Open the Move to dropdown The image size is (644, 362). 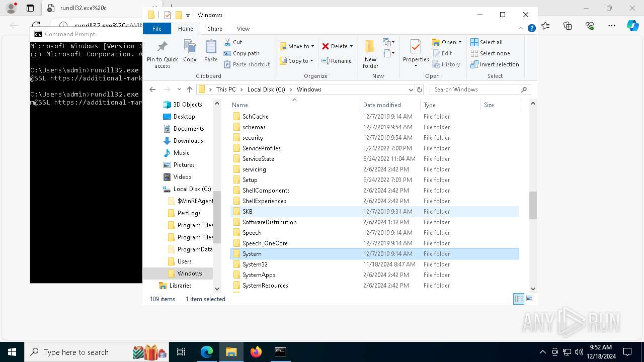click(297, 46)
